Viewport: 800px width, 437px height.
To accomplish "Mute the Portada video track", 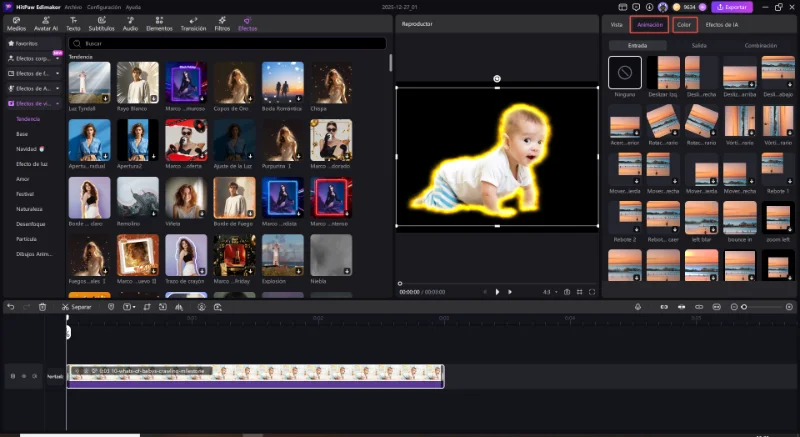I will (35, 376).
